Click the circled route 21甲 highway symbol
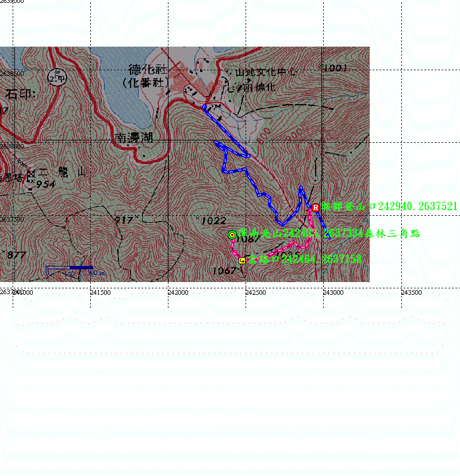 pyautogui.click(x=57, y=78)
